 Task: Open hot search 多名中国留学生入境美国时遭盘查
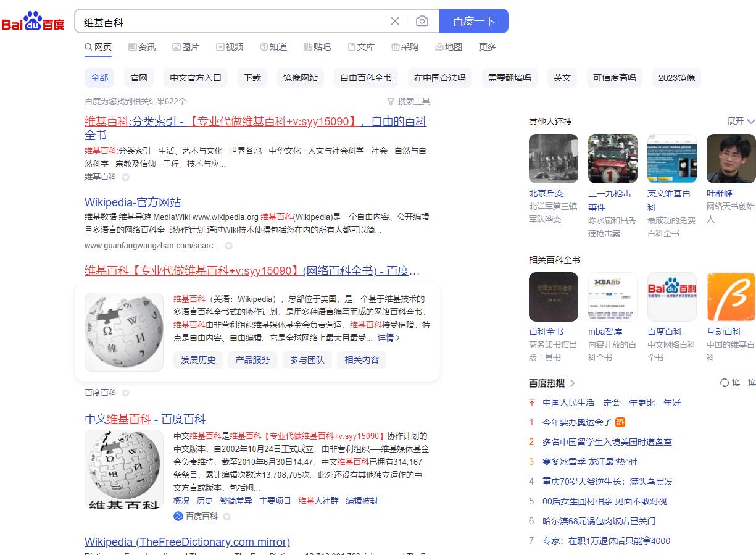coord(607,442)
